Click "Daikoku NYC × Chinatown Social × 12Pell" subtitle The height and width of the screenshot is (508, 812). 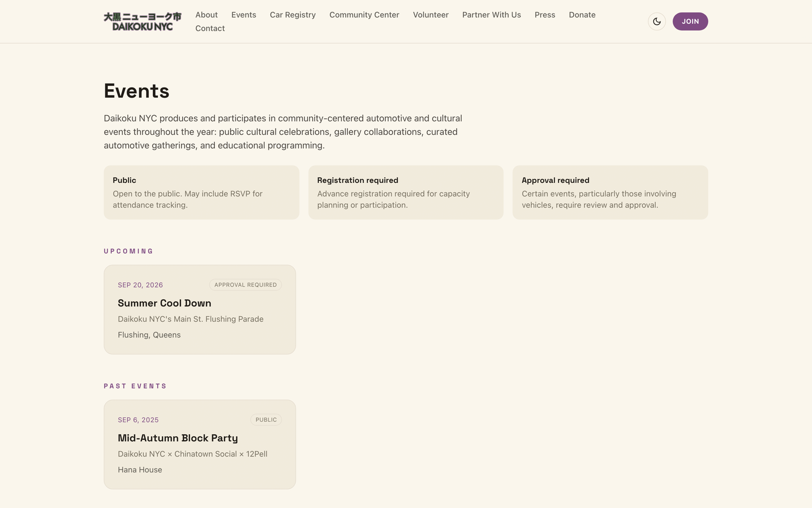pos(193,454)
